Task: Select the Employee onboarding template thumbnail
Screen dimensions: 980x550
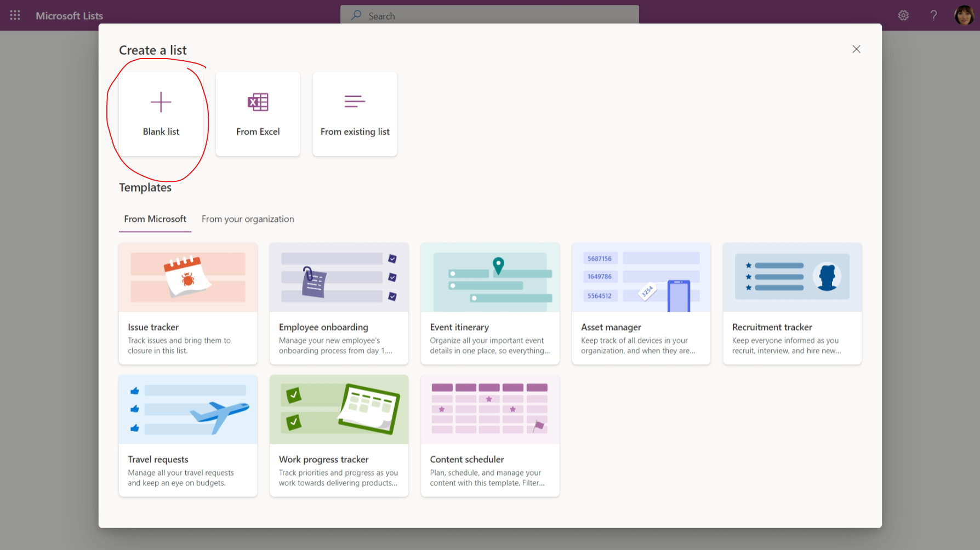Action: click(x=339, y=278)
